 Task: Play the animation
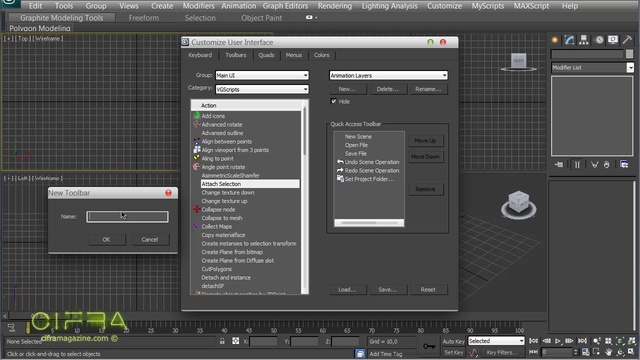tap(558, 341)
